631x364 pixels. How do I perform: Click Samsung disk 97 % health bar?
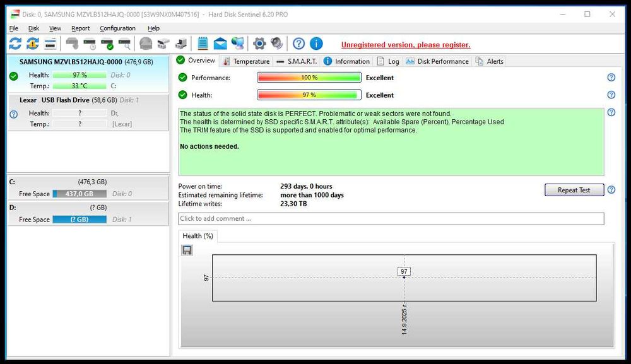80,75
